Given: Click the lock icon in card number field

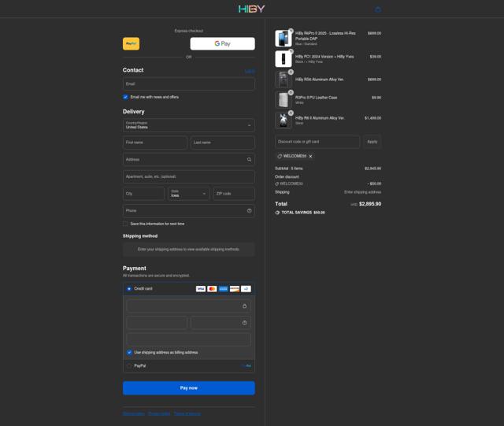Looking at the screenshot, I should click(x=245, y=306).
